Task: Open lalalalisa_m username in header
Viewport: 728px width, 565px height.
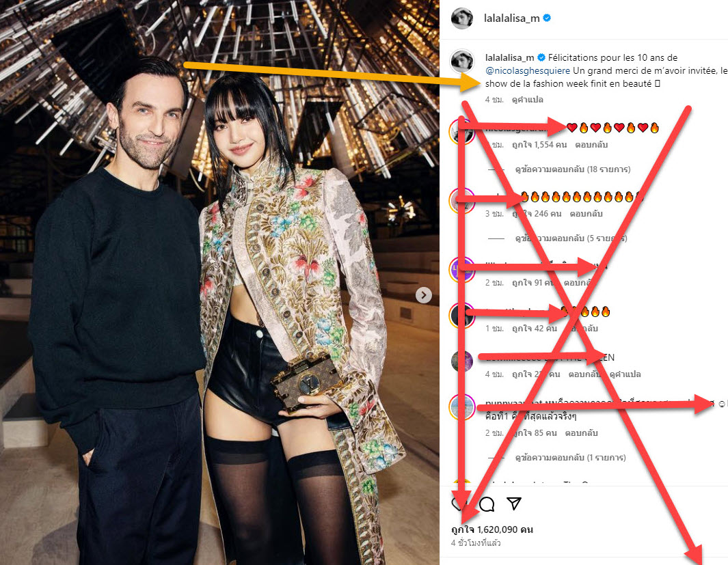Action: coord(511,18)
